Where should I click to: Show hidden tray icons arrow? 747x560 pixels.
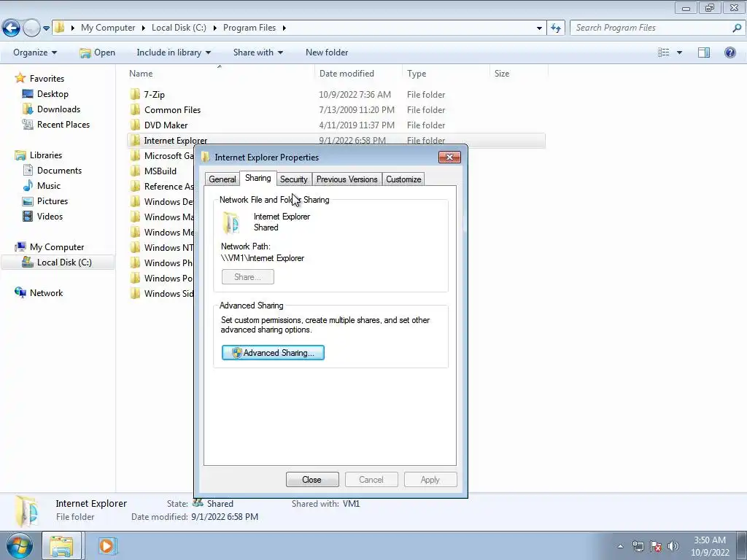620,546
